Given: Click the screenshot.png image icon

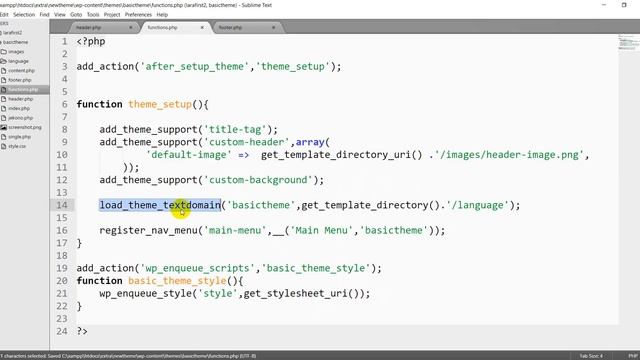Looking at the screenshot, I should coord(4,127).
